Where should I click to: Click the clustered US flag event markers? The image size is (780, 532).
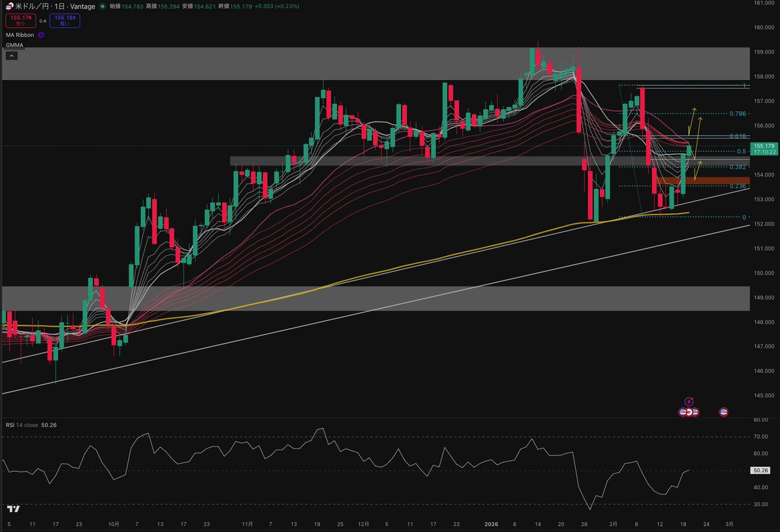[689, 412]
